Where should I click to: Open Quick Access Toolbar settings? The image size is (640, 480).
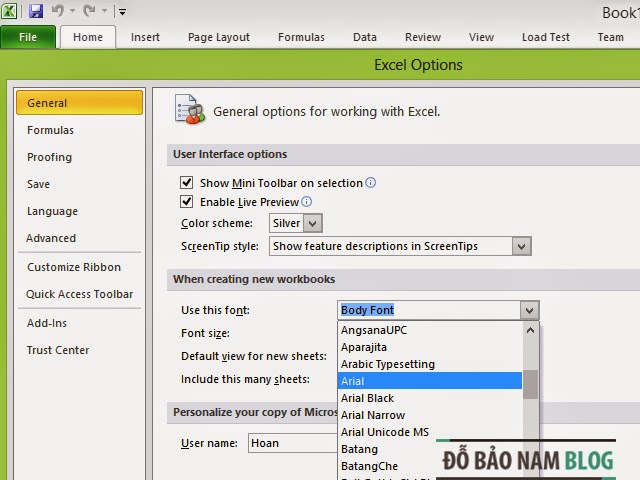coord(80,294)
